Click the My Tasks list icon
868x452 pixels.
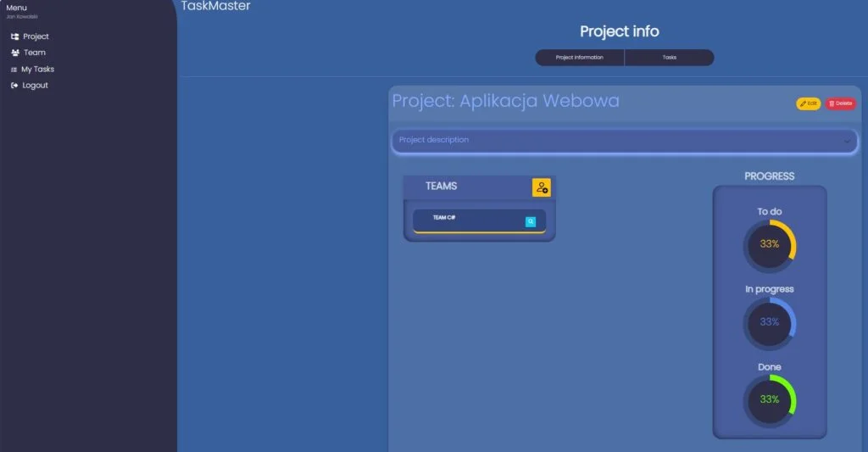coord(14,70)
